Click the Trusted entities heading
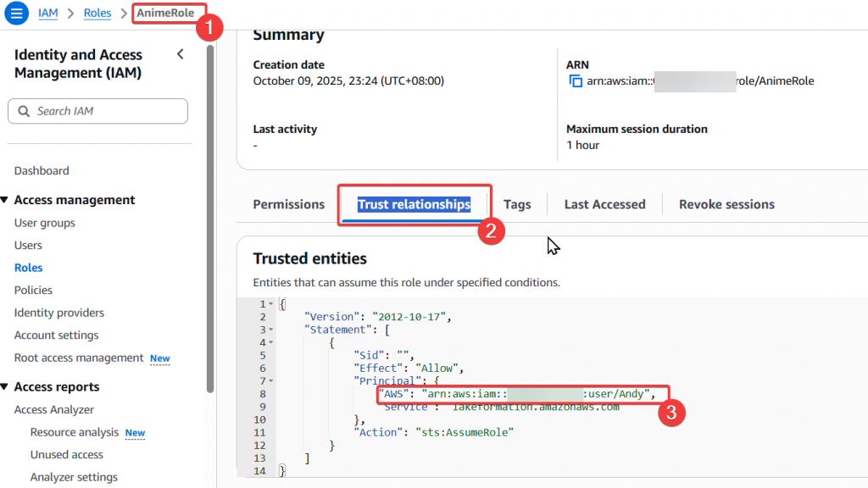This screenshot has height=488, width=868. (310, 258)
